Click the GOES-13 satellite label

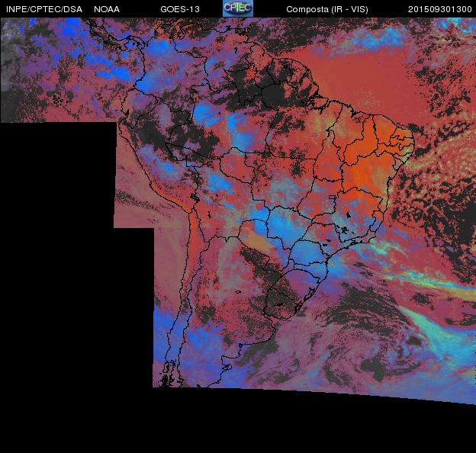180,9
